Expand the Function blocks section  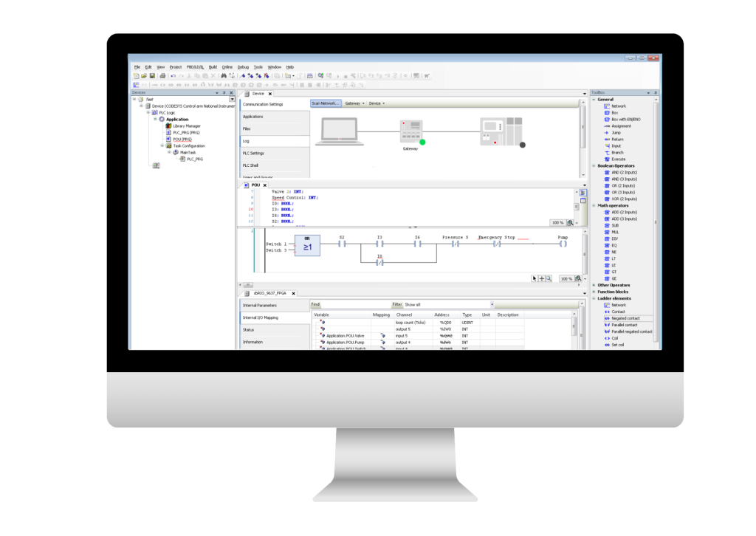pyautogui.click(x=594, y=292)
